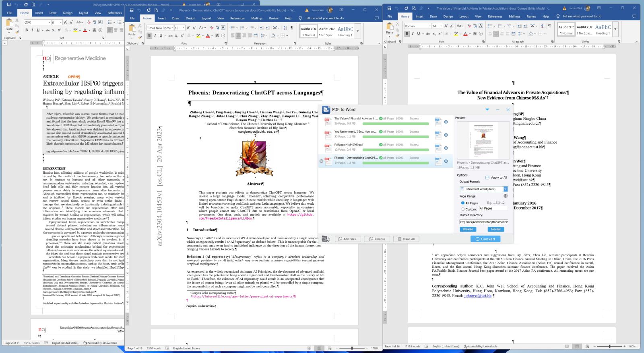644x353 pixels.
Task: Click Strikethrough in Financial Advisors Word window
Action: pyautogui.click(x=428, y=34)
